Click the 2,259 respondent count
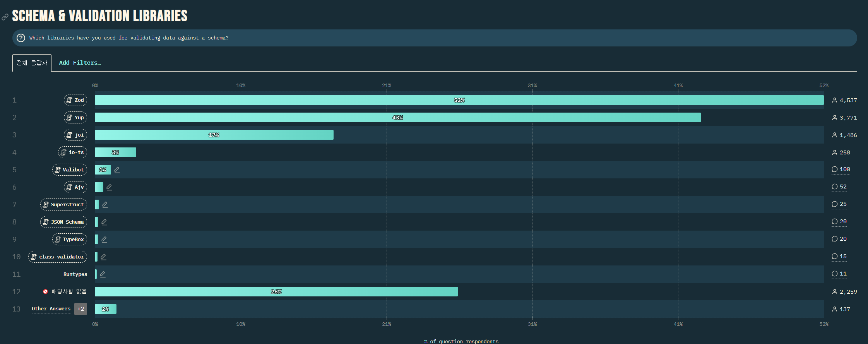The width and height of the screenshot is (868, 344). click(845, 292)
